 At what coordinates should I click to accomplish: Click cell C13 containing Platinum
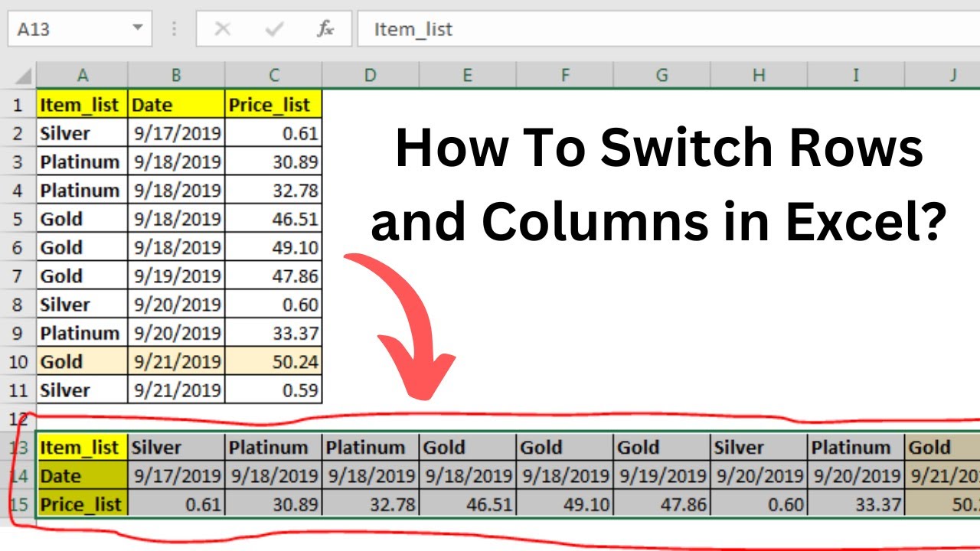click(273, 448)
